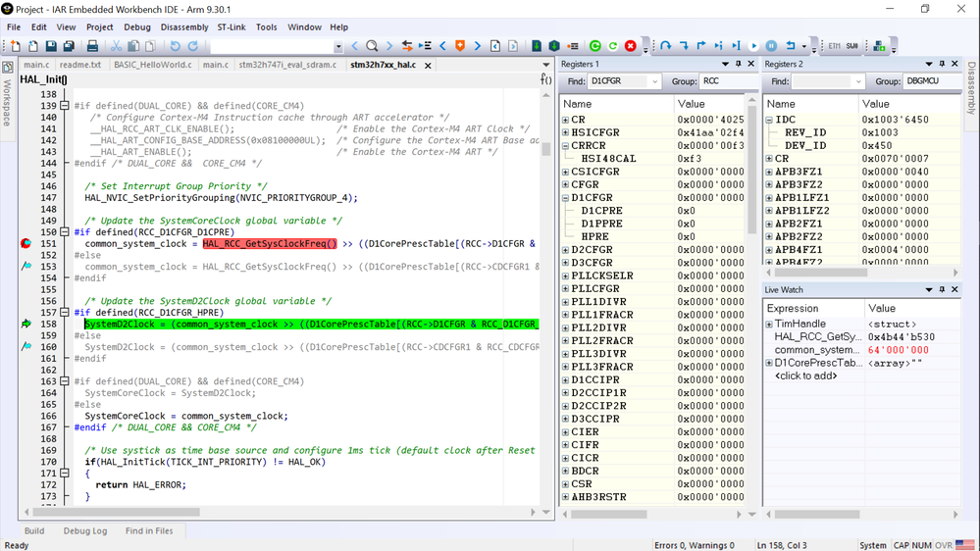Expand the PLLCKSELR register node

[566, 275]
